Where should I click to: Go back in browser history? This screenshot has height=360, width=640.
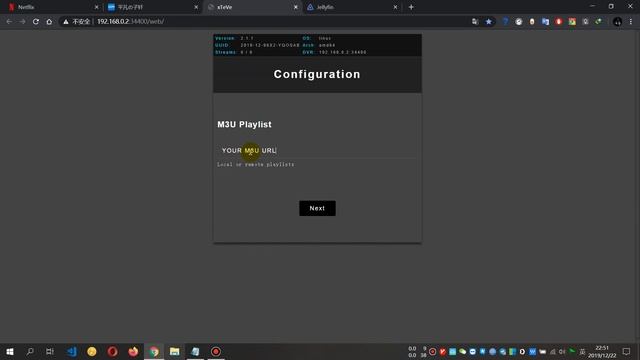[x=9, y=21]
